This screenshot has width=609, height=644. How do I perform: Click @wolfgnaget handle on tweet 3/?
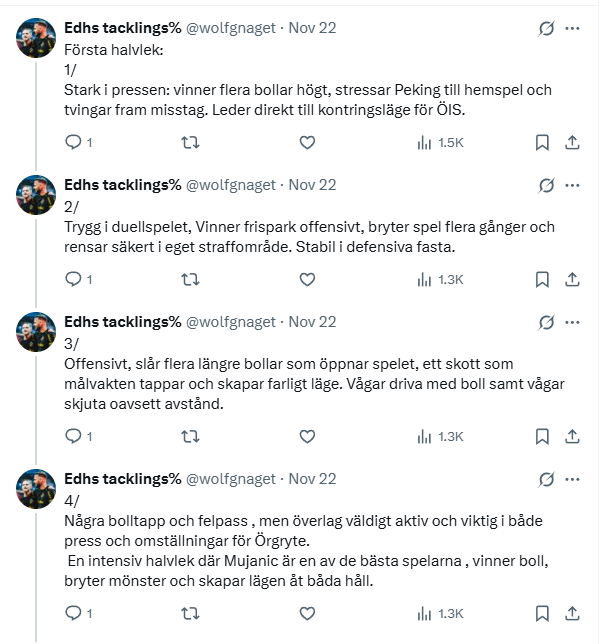click(x=231, y=322)
